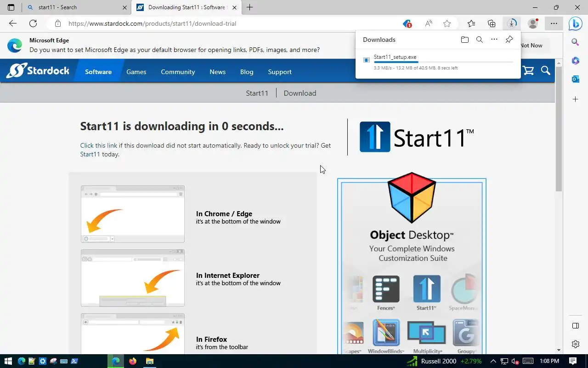This screenshot has width=588, height=368.
Task: Open a new tab with plus button
Action: click(249, 7)
